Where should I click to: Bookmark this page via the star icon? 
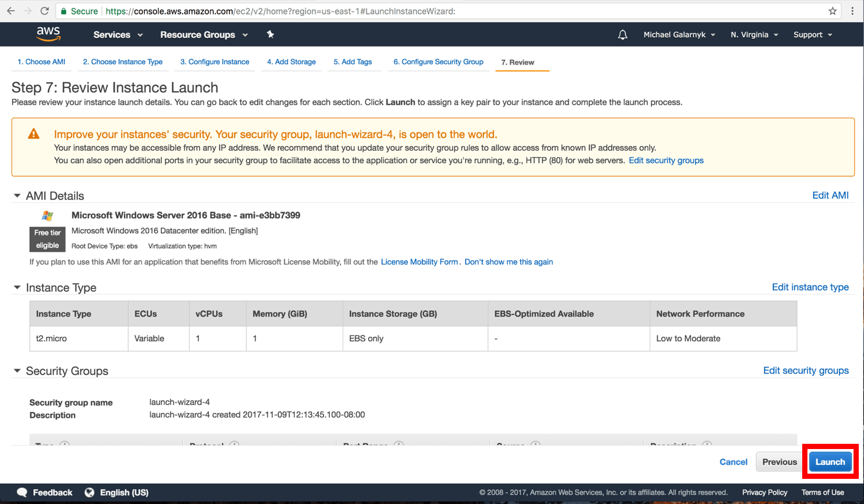click(832, 10)
